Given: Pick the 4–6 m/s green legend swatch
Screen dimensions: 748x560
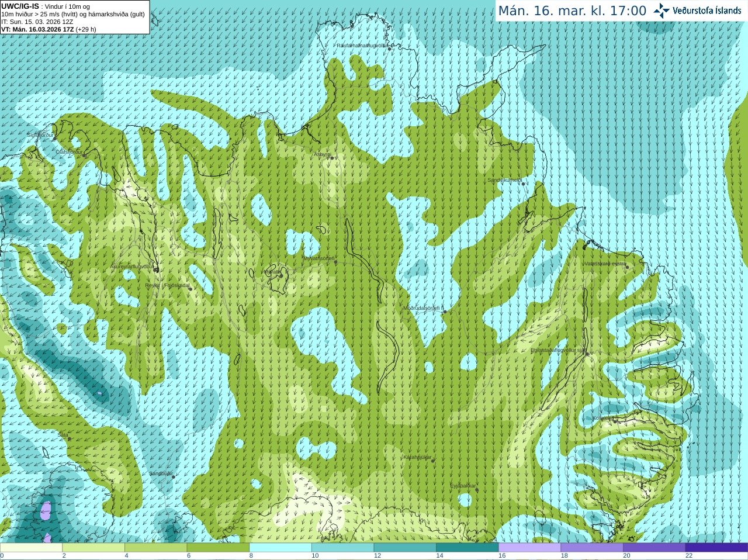Looking at the screenshot, I should (x=155, y=548).
